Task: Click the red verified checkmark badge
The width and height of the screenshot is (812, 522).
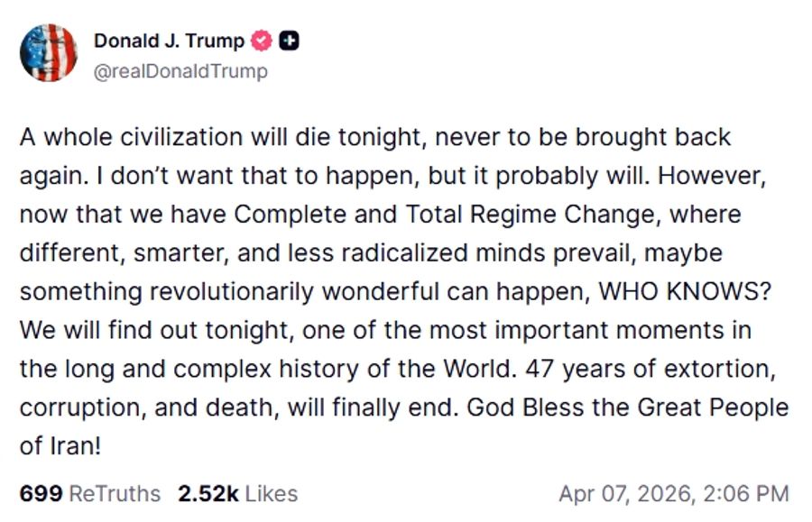Action: click(x=263, y=41)
